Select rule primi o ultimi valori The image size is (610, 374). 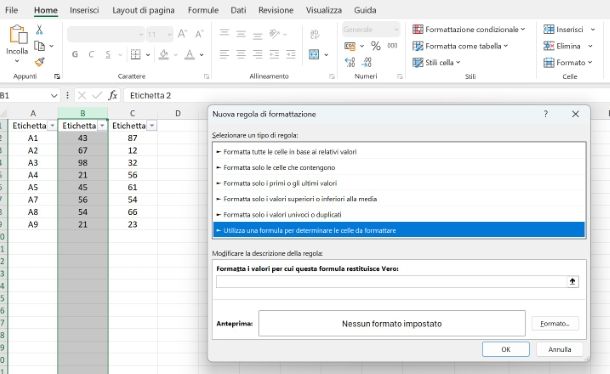(399, 183)
